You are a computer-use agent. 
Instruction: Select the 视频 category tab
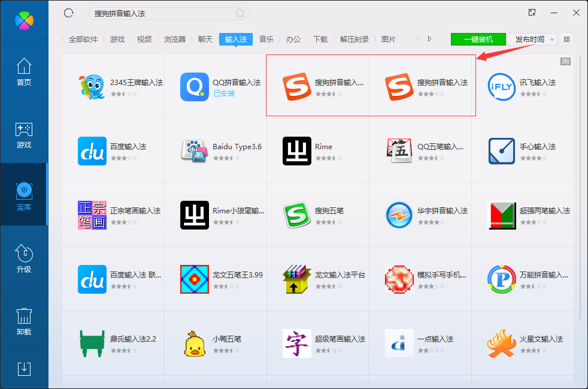pyautogui.click(x=144, y=39)
